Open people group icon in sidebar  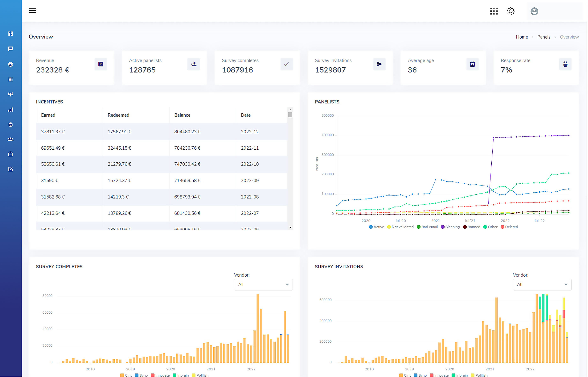coord(10,139)
